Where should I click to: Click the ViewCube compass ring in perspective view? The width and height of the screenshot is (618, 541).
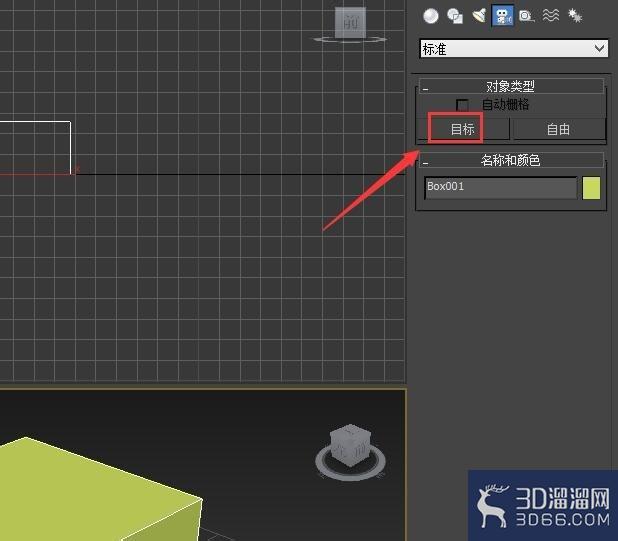point(350,475)
